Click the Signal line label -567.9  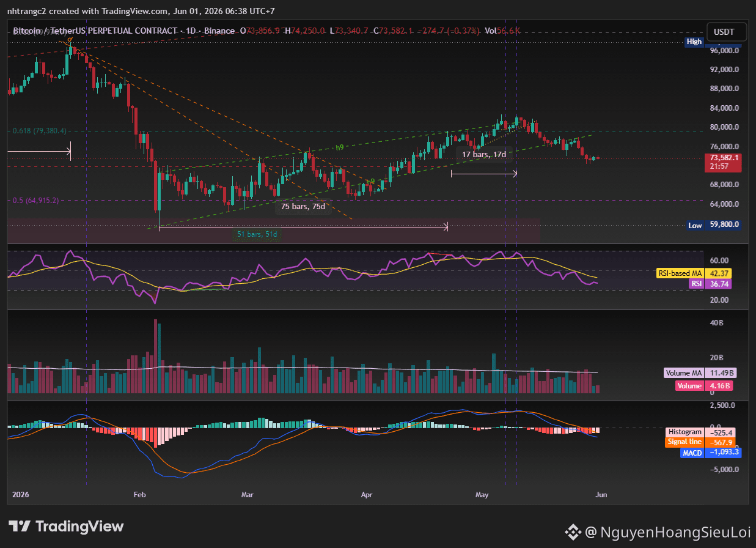point(721,442)
